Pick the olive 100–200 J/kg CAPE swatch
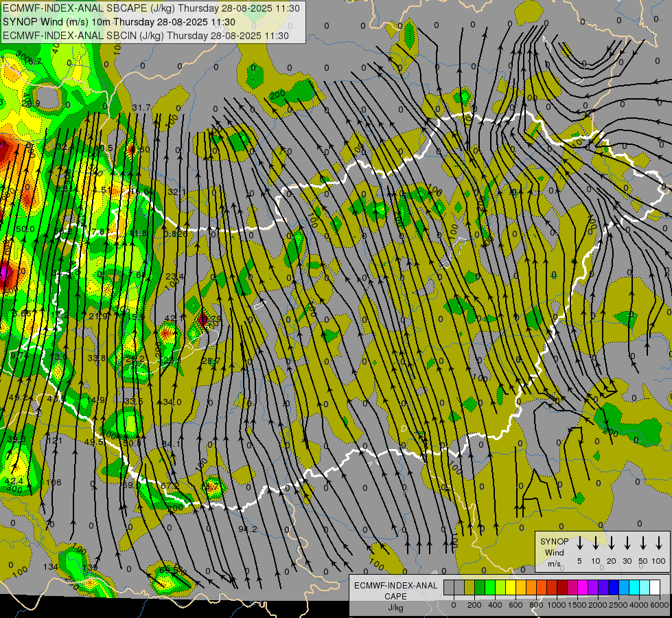 click(x=470, y=588)
